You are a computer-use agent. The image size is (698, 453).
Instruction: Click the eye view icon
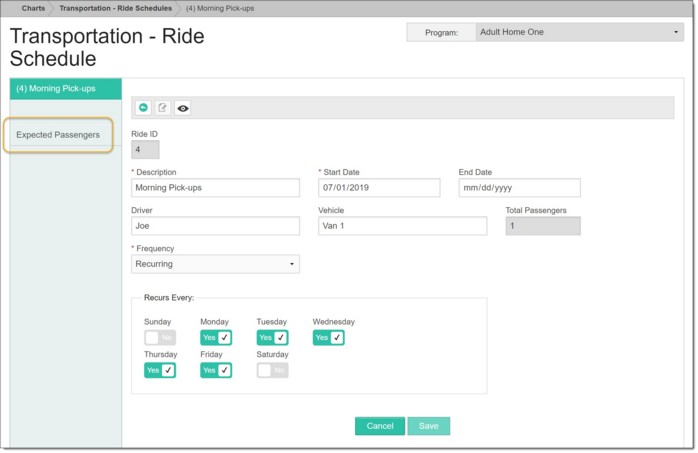click(x=183, y=108)
